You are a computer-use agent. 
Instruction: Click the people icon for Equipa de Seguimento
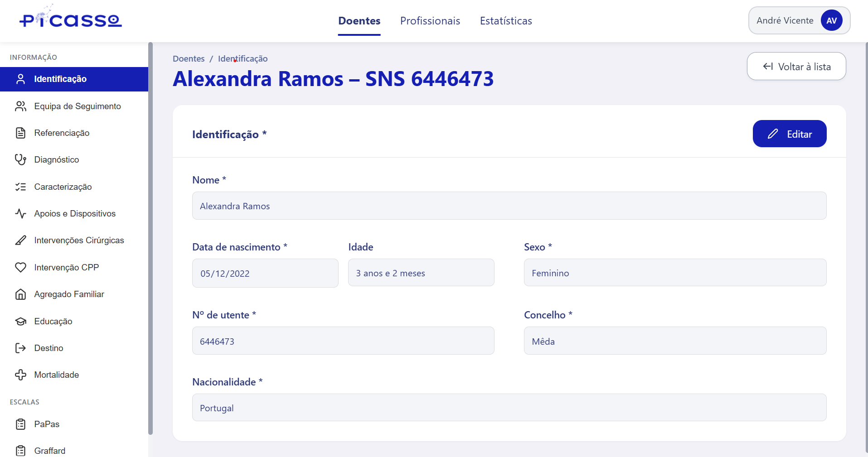pos(20,106)
